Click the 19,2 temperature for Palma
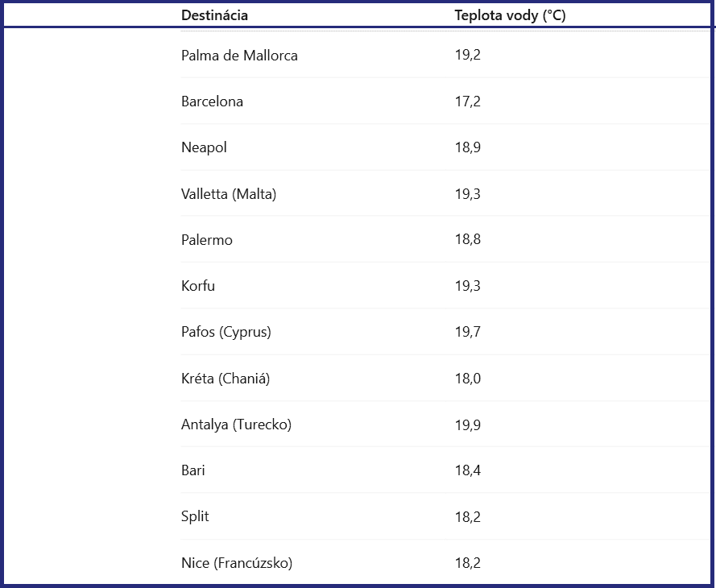Image resolution: width=716 pixels, height=588 pixels. [x=467, y=56]
